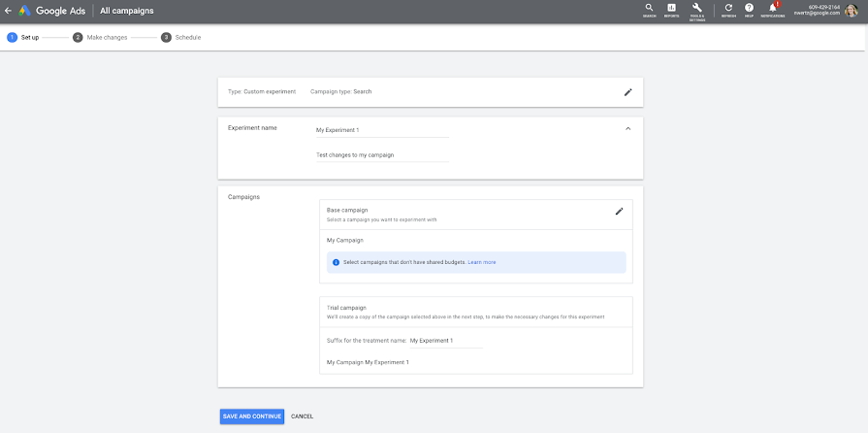Open the Search tool
Image resolution: width=868 pixels, height=433 pixels.
649,10
